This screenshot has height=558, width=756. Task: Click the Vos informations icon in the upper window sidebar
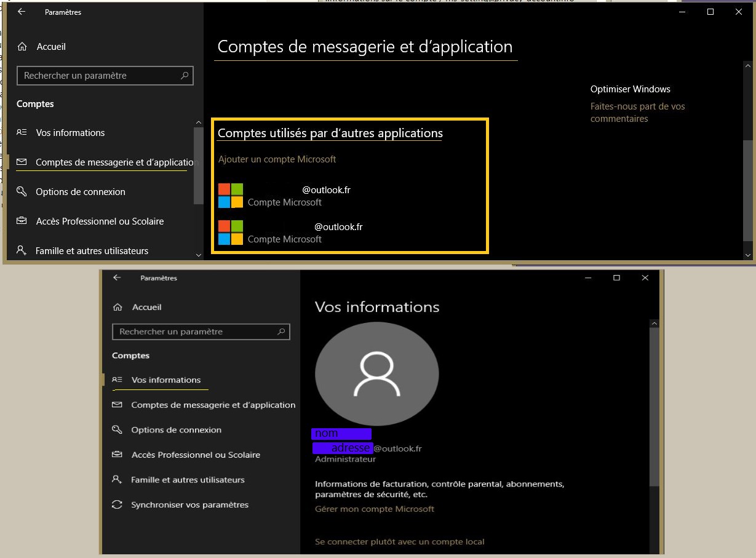tap(22, 132)
